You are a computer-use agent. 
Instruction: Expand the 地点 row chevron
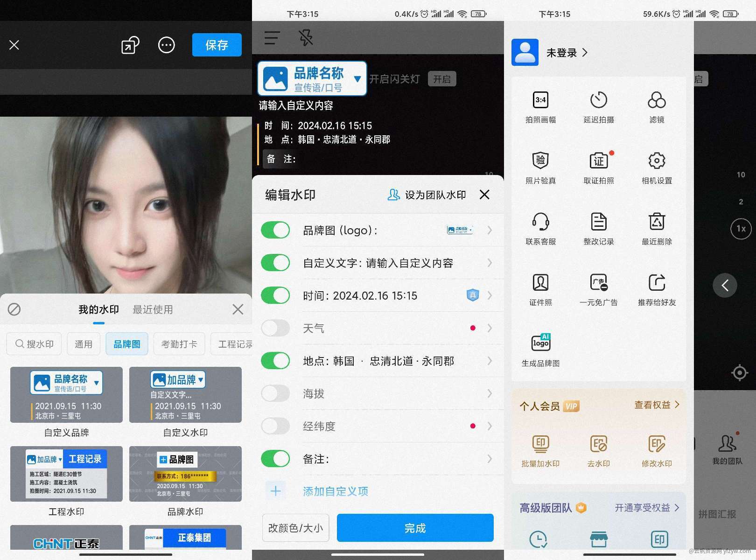(x=490, y=361)
